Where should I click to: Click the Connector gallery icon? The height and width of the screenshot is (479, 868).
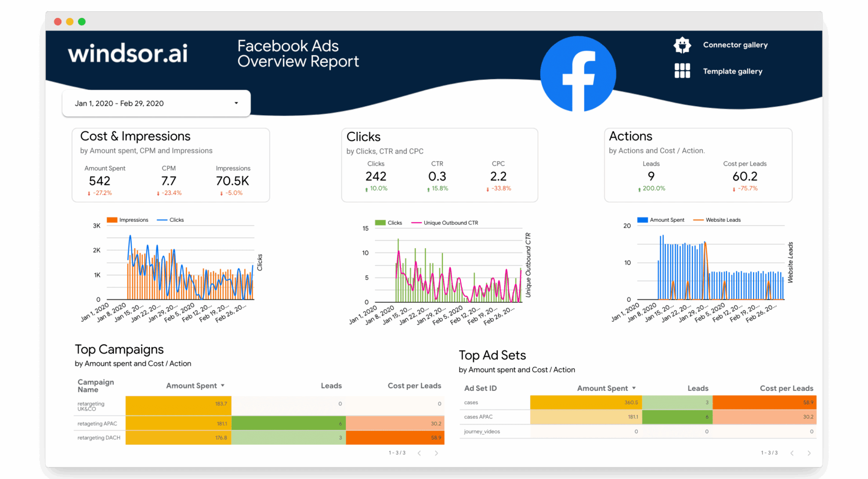(682, 45)
